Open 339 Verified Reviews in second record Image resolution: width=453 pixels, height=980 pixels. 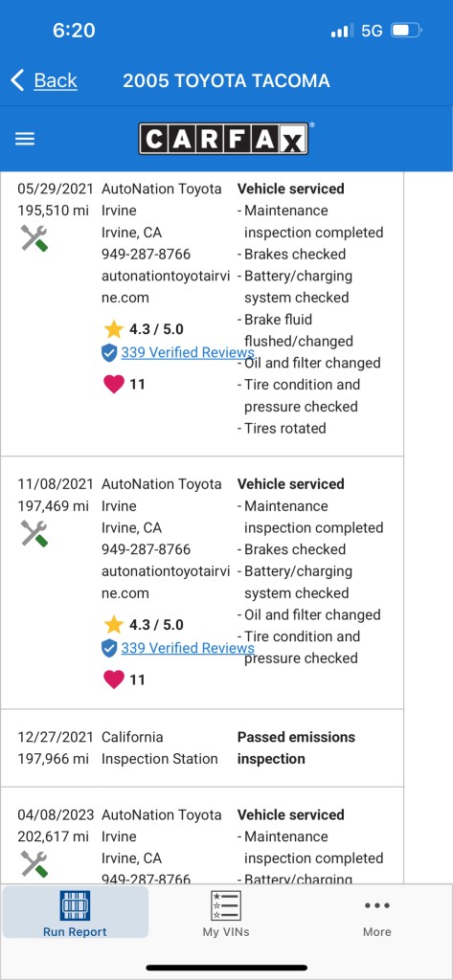pos(188,648)
